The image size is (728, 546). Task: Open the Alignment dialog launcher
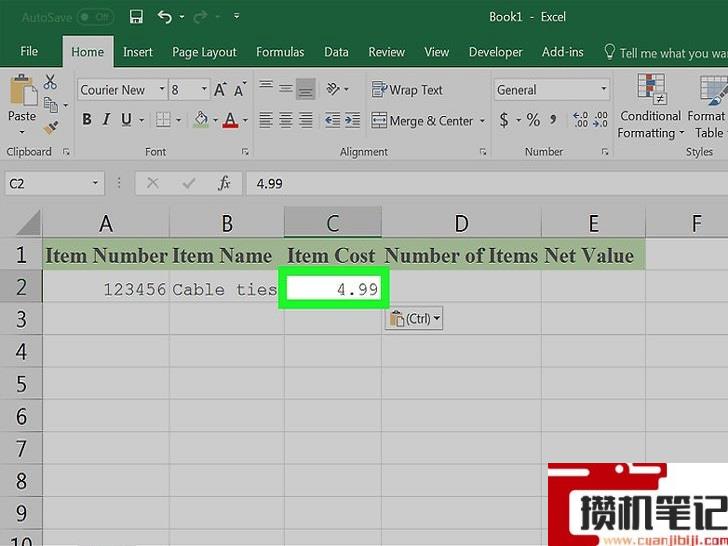(483, 152)
